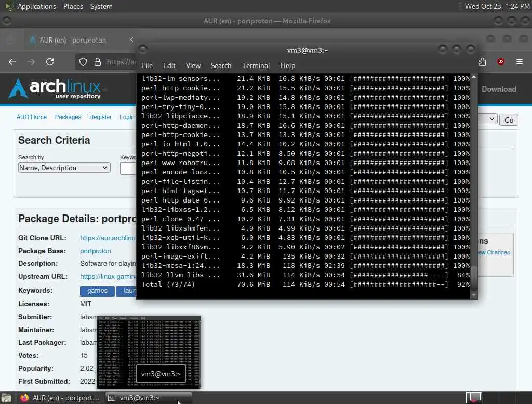
Task: Open the shield tracking protection icon
Action: click(x=83, y=62)
